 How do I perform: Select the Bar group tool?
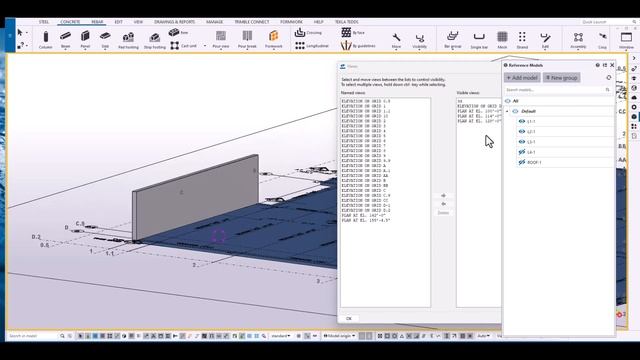(452, 40)
